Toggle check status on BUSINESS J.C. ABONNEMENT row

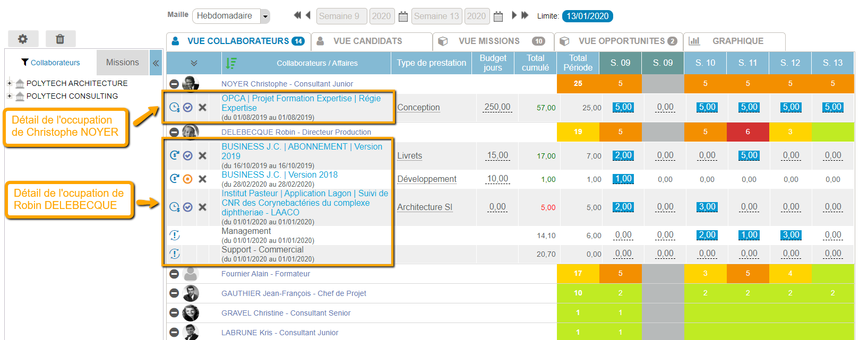pos(187,155)
